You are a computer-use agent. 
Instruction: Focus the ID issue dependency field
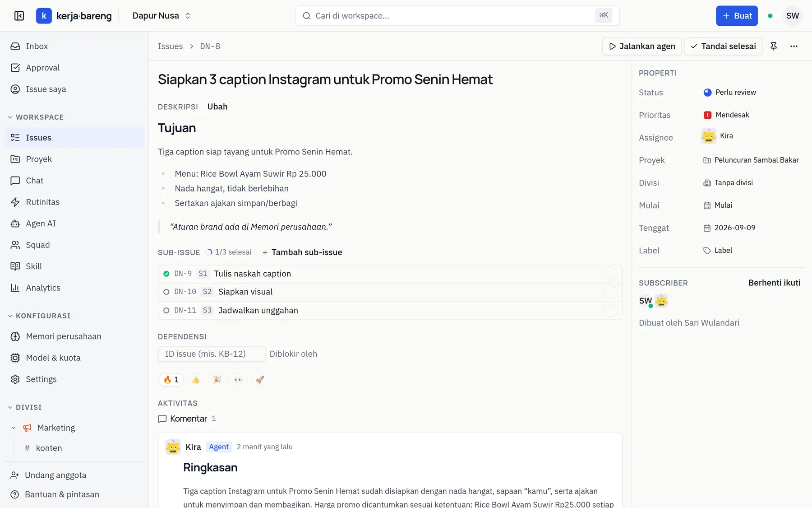pos(212,354)
